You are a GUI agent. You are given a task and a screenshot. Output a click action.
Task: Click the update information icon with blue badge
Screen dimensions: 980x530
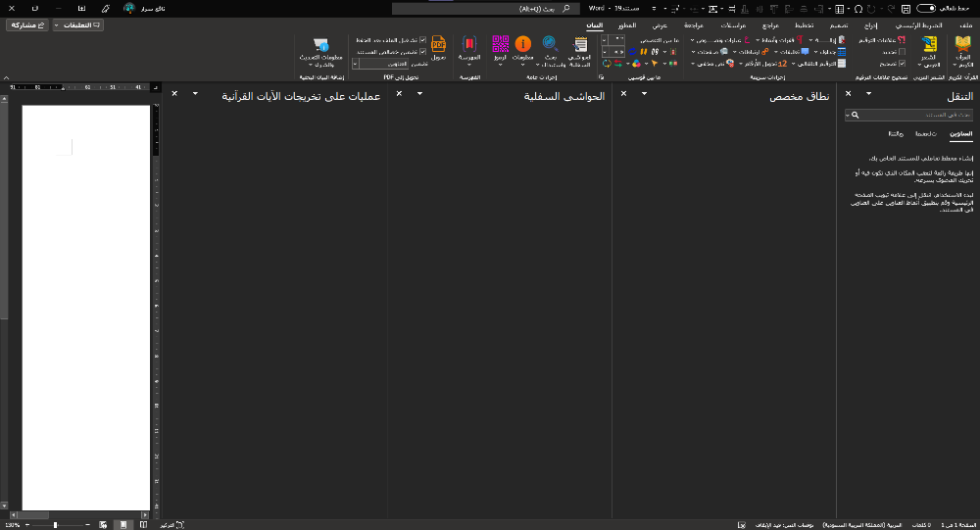[321, 44]
